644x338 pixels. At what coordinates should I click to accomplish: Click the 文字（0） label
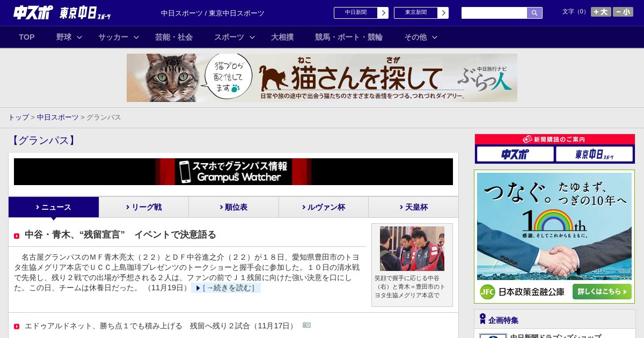pyautogui.click(x=575, y=12)
